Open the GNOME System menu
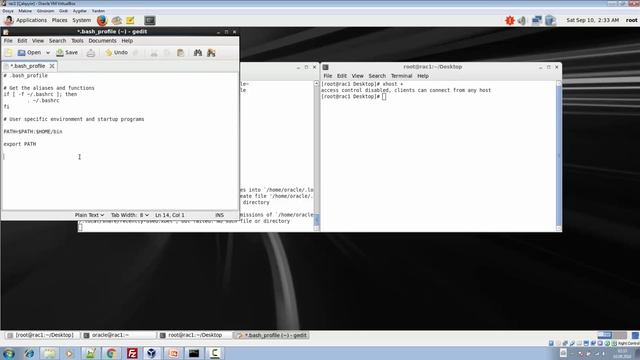The height and width of the screenshot is (360, 640). click(82, 20)
